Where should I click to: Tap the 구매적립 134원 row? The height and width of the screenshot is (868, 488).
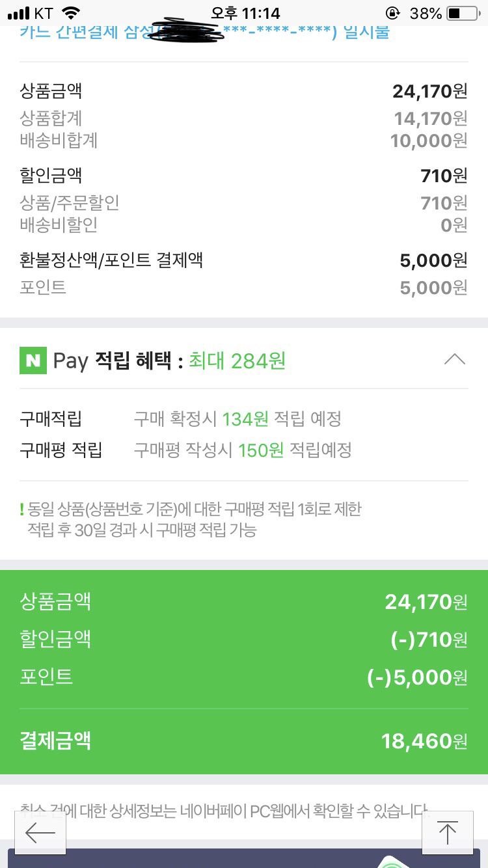pos(244,419)
